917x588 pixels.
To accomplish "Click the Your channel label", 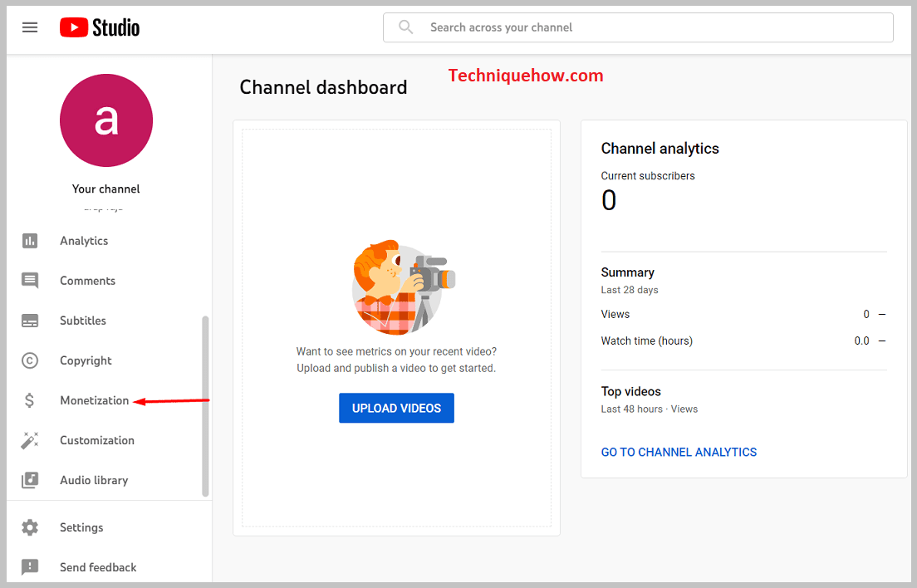I will click(x=105, y=189).
